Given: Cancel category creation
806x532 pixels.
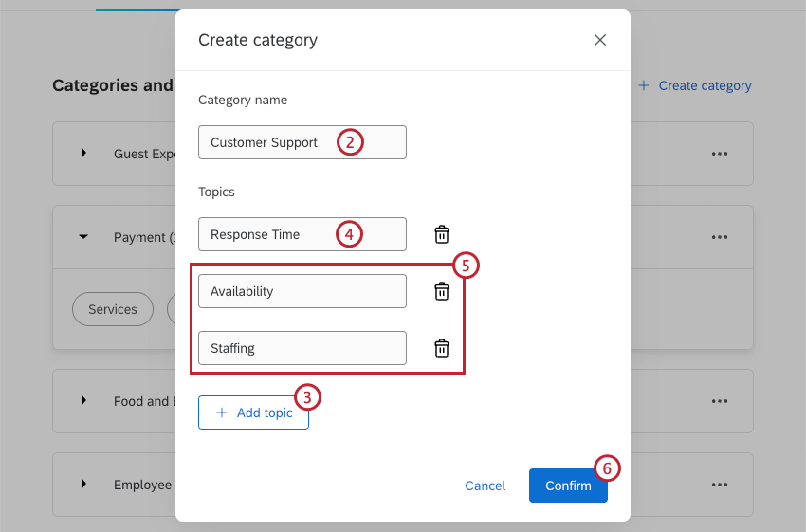Looking at the screenshot, I should click(485, 486).
